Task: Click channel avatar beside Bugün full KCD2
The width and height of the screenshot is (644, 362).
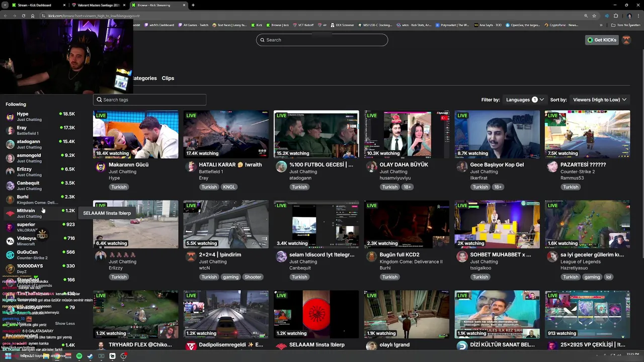Action: click(371, 257)
